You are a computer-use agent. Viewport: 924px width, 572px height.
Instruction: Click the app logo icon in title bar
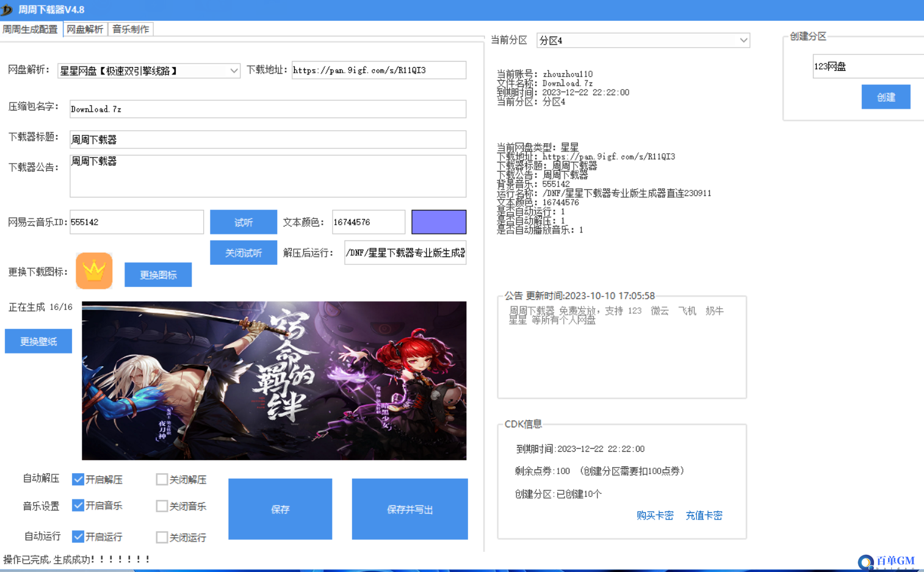7,10
